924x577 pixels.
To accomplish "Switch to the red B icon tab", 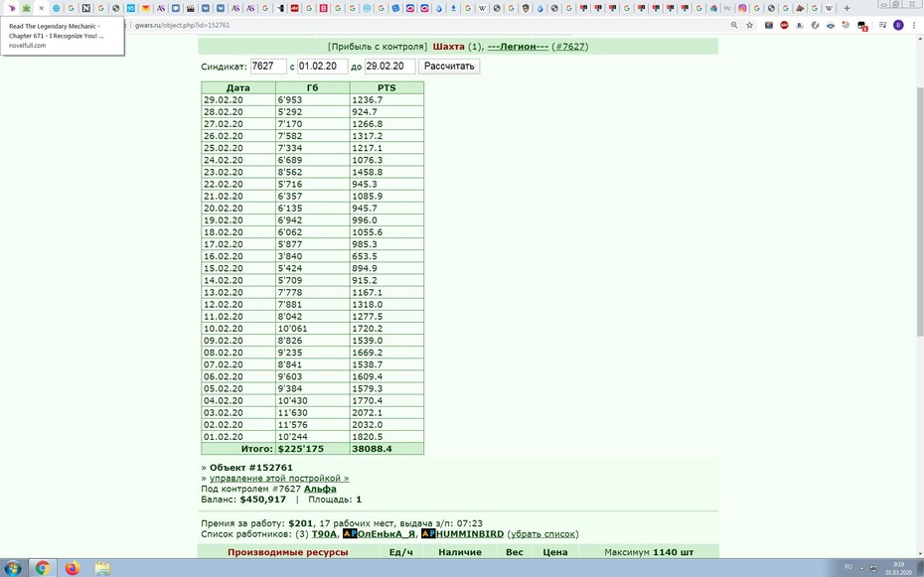I will [x=324, y=8].
